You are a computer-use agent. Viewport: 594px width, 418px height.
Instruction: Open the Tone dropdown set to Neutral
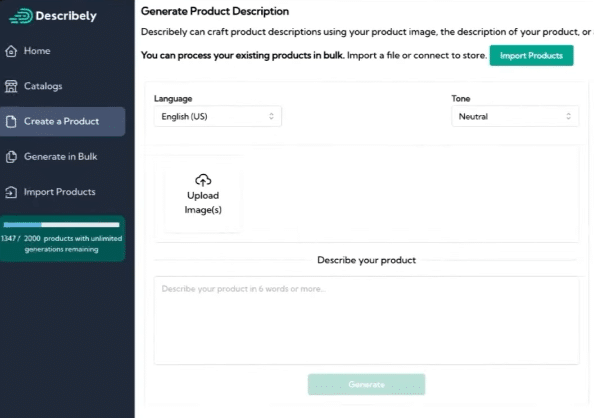pos(515,116)
